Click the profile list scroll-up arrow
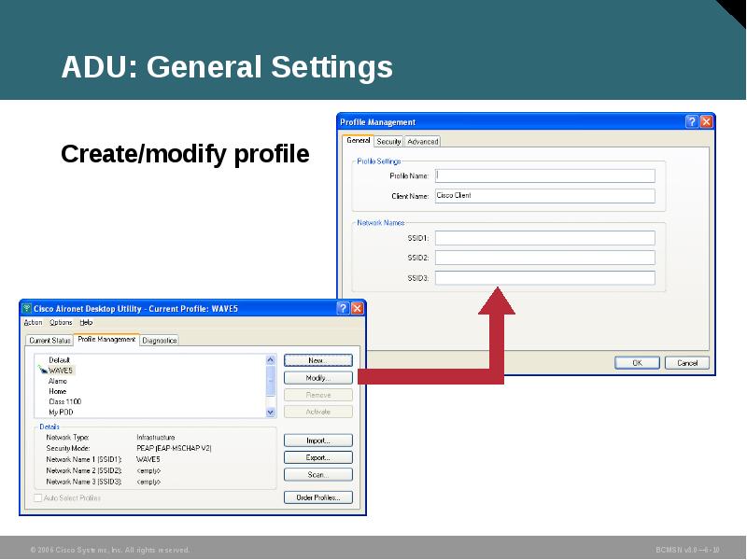This screenshot has width=747, height=560. (x=270, y=357)
